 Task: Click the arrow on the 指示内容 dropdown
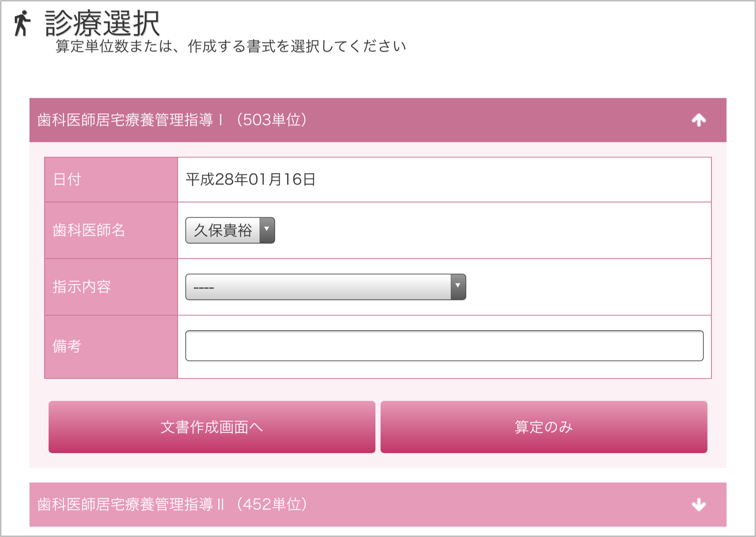458,287
